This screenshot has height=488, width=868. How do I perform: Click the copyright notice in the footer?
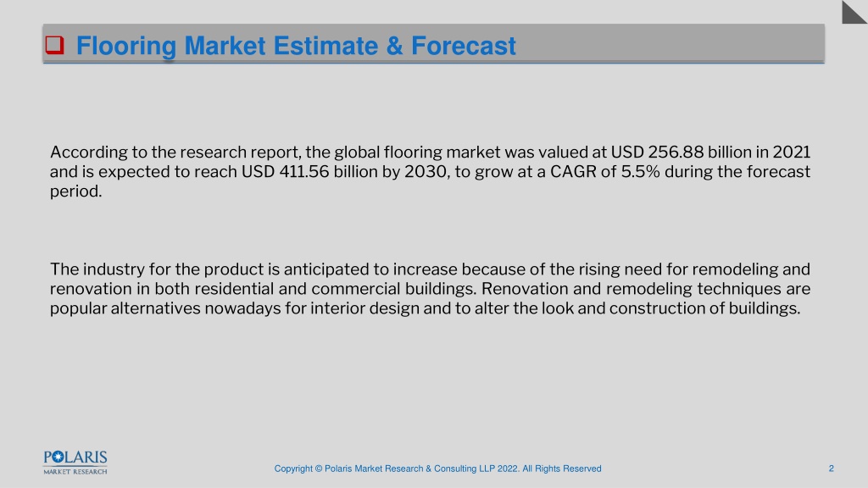(x=438, y=469)
